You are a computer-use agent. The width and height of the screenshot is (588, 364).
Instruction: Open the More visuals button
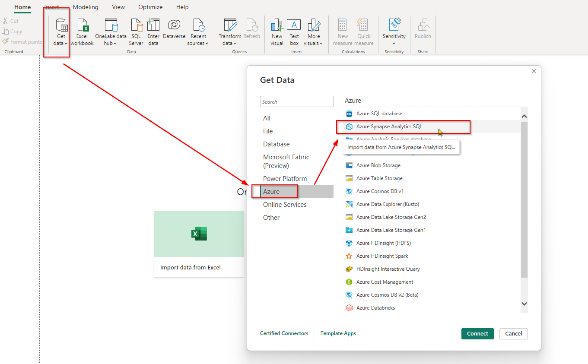pos(314,32)
